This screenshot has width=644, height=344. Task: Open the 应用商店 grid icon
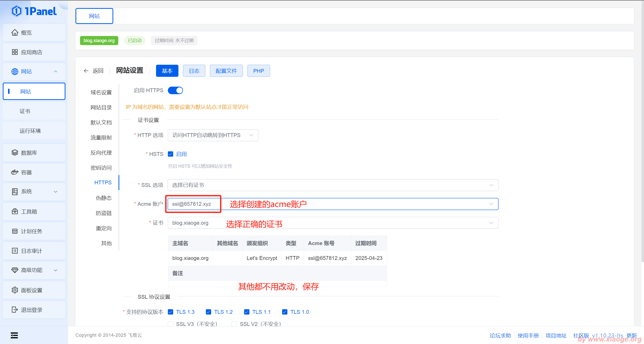[x=15, y=52]
